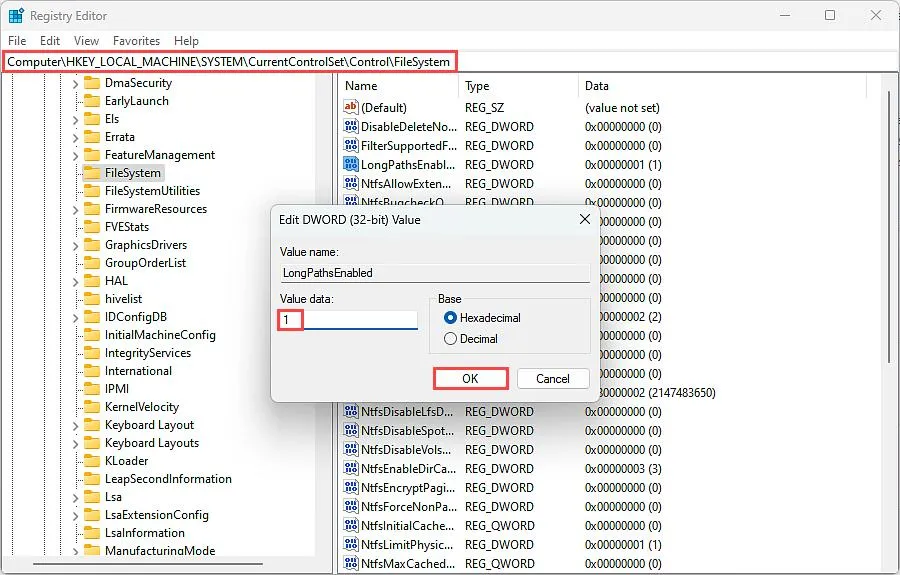Click the GraphicsDrivers folder icon
This screenshot has height=575, width=900.
tap(92, 245)
